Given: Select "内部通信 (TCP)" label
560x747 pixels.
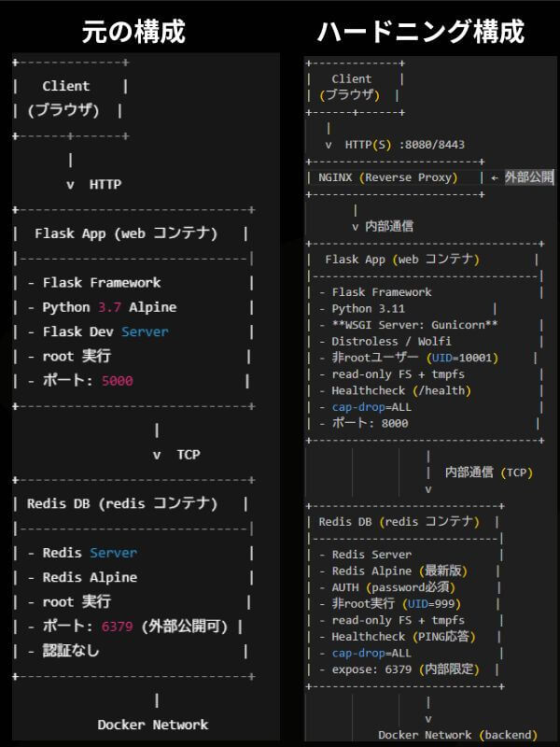Looking at the screenshot, I should [x=488, y=472].
